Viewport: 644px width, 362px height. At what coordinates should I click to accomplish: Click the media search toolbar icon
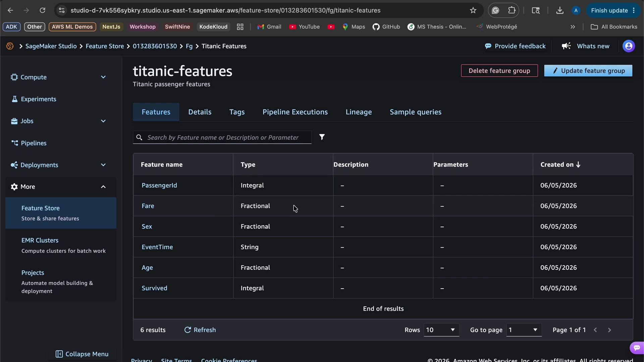pyautogui.click(x=536, y=10)
